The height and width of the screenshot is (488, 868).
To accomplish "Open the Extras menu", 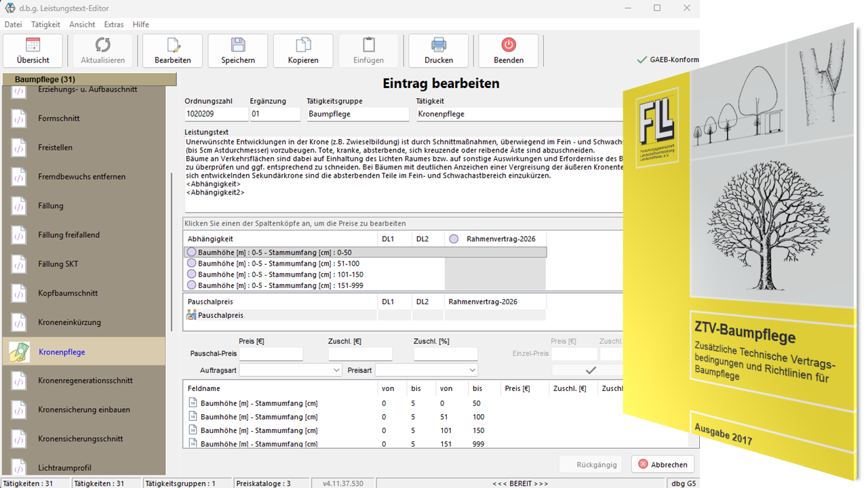I will pyautogui.click(x=114, y=24).
